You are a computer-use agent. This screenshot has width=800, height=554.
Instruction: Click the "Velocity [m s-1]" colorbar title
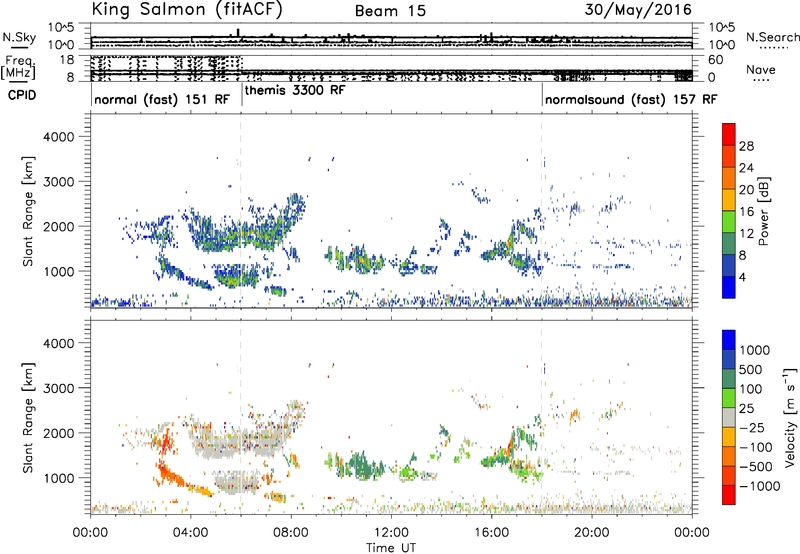click(x=790, y=417)
